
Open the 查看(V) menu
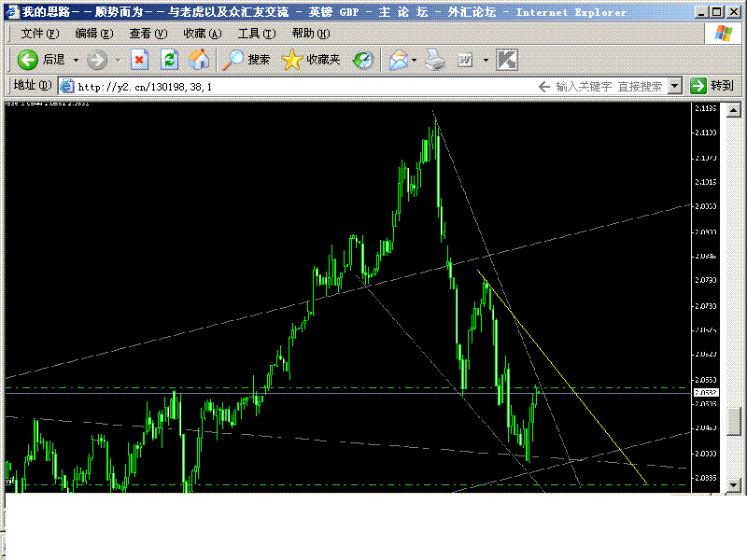point(148,34)
